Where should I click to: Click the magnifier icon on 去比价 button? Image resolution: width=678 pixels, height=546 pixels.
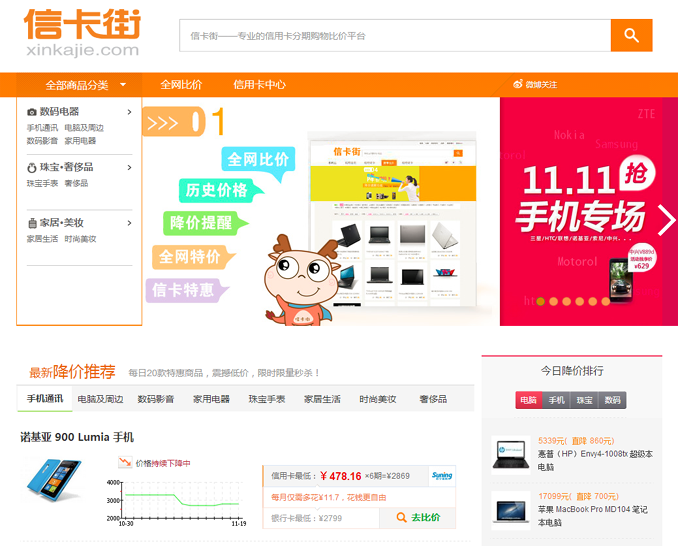point(402,517)
